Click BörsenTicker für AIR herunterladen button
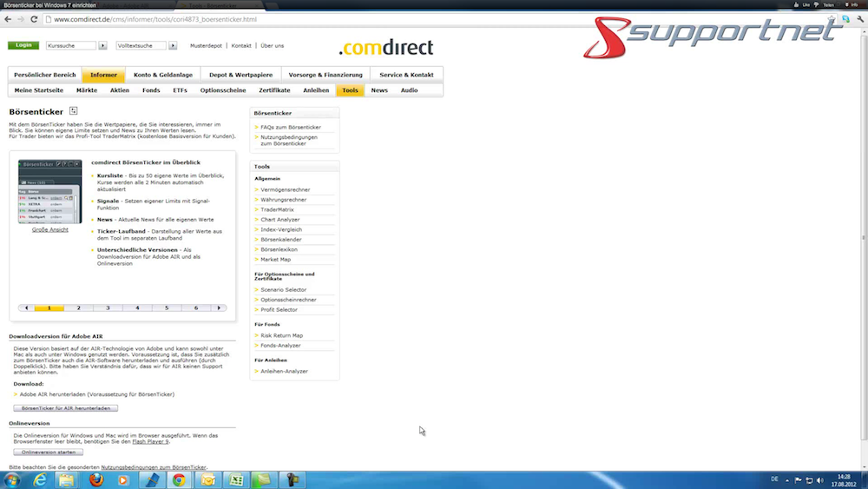868x489 pixels. [x=65, y=408]
